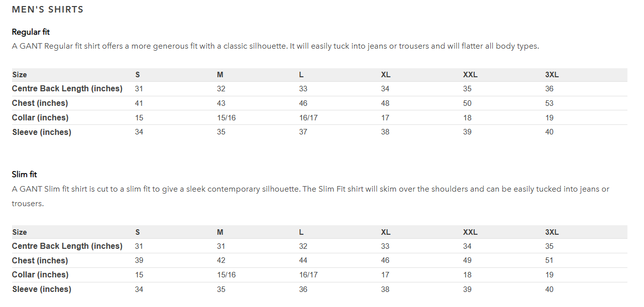Viewport: 644px width, 307px height.
Task: Click the MEN'S SHIRTS heading
Action: click(x=48, y=10)
